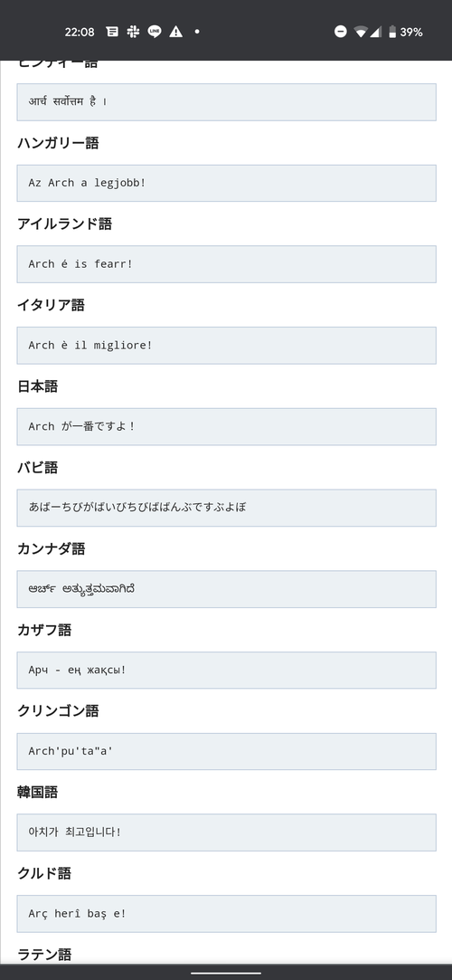Tap the バビ語 heading

(37, 468)
